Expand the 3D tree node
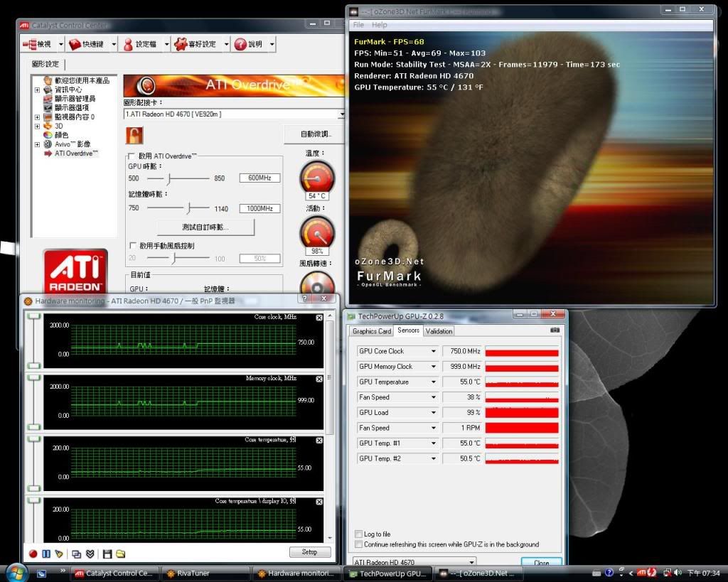728x582 pixels. (37, 126)
